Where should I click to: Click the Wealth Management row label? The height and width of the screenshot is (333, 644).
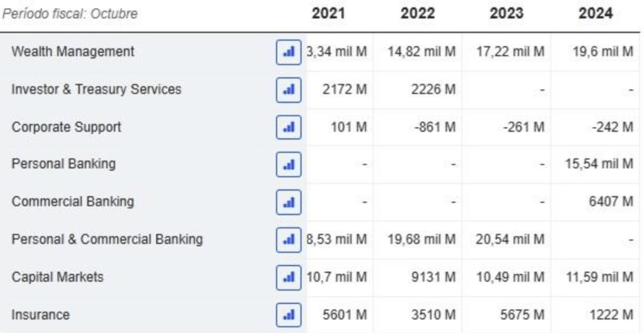[73, 52]
